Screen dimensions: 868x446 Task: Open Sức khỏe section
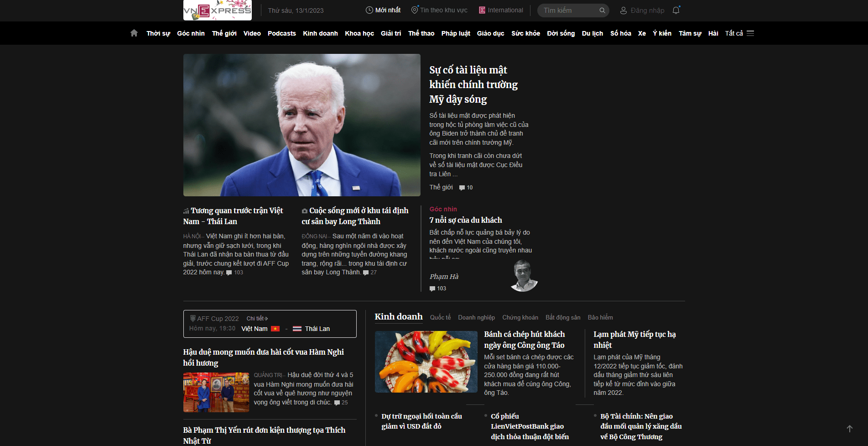pyautogui.click(x=526, y=33)
